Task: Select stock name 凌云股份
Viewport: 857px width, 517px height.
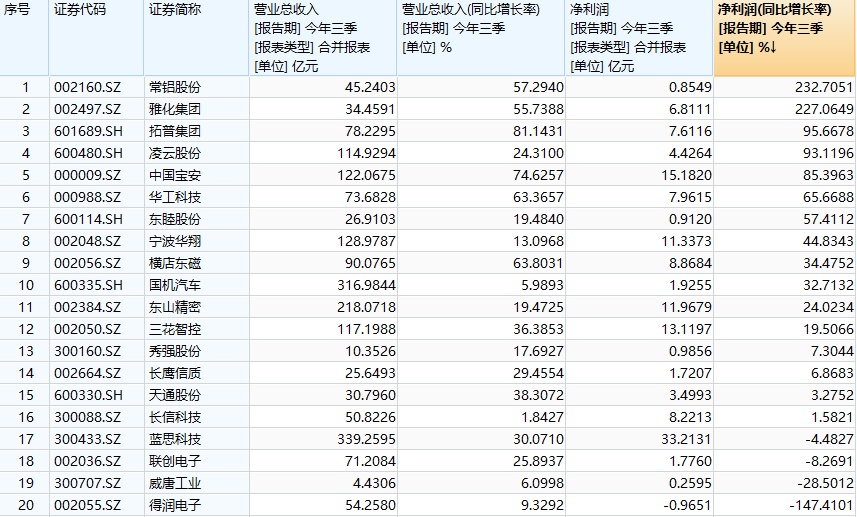Action: (175, 154)
